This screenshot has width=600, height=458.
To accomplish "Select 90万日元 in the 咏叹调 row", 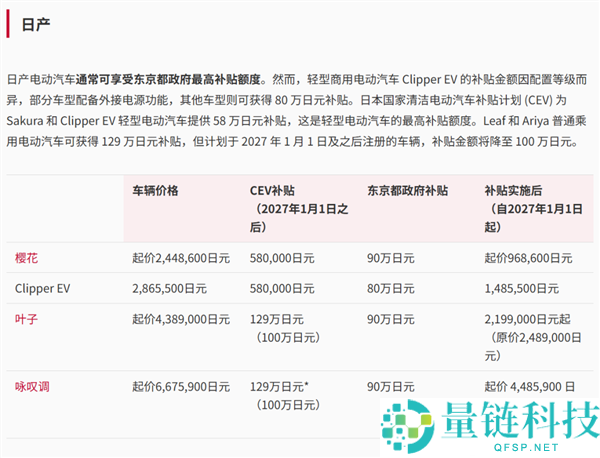I will [391, 386].
